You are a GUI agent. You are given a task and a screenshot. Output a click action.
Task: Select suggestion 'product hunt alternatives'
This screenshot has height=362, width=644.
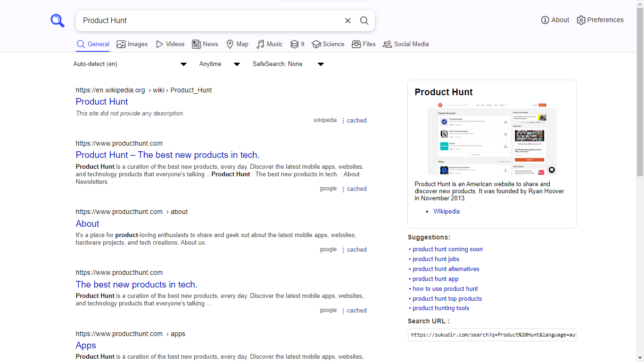446,269
